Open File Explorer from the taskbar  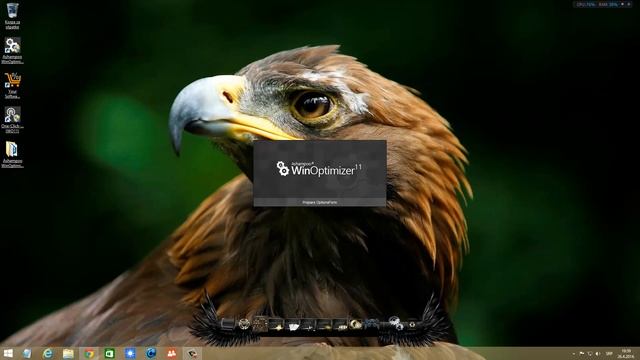pos(68,353)
